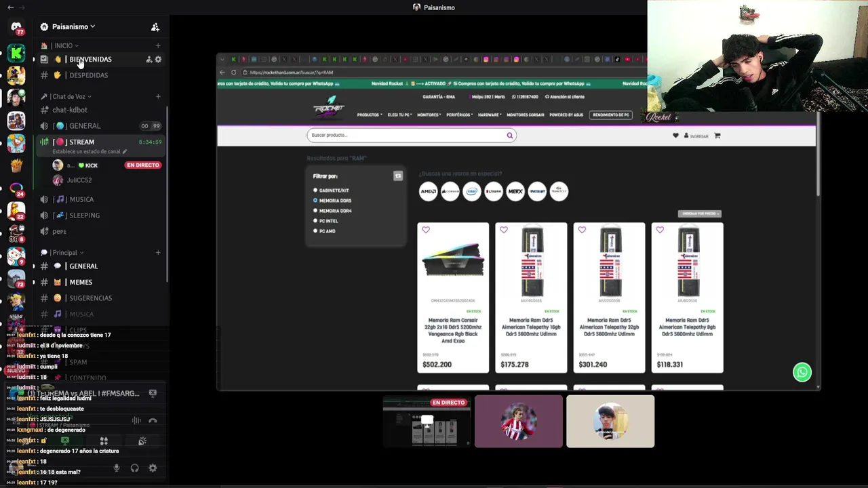Search magnifier icon in Rocket search bar
868x488 pixels.
[510, 135]
